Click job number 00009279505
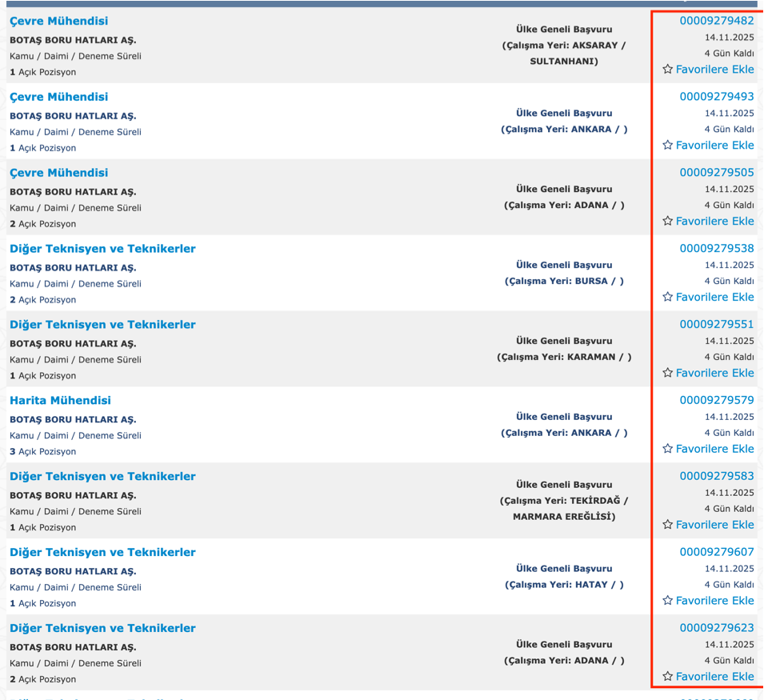The image size is (764, 700). (716, 173)
